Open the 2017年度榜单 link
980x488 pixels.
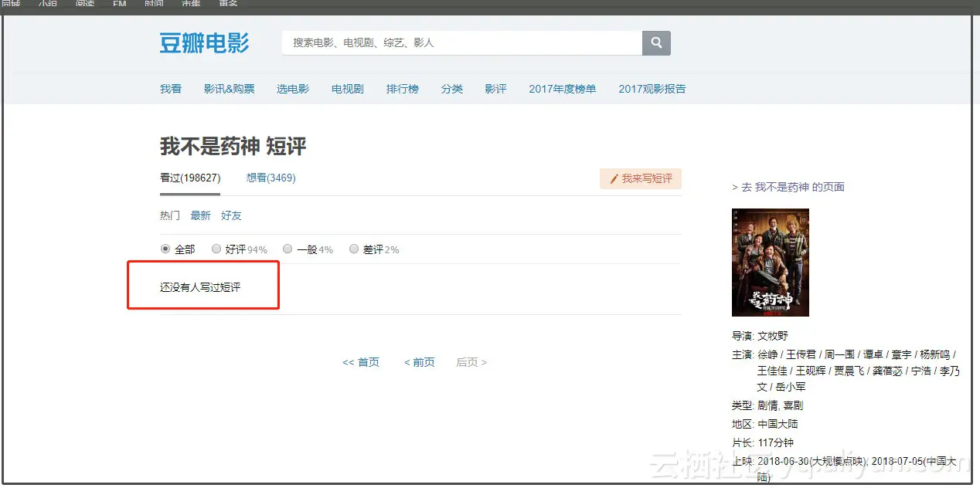[563, 89]
